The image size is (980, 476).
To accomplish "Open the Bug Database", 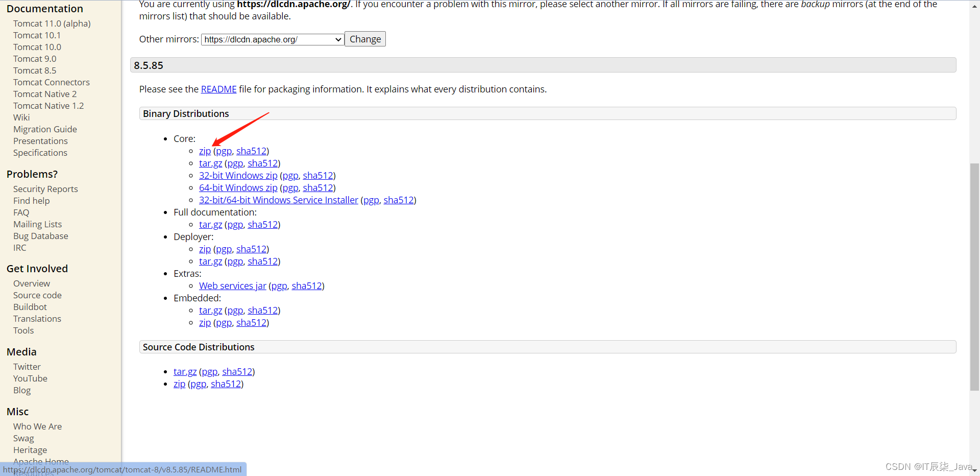I will pos(41,236).
